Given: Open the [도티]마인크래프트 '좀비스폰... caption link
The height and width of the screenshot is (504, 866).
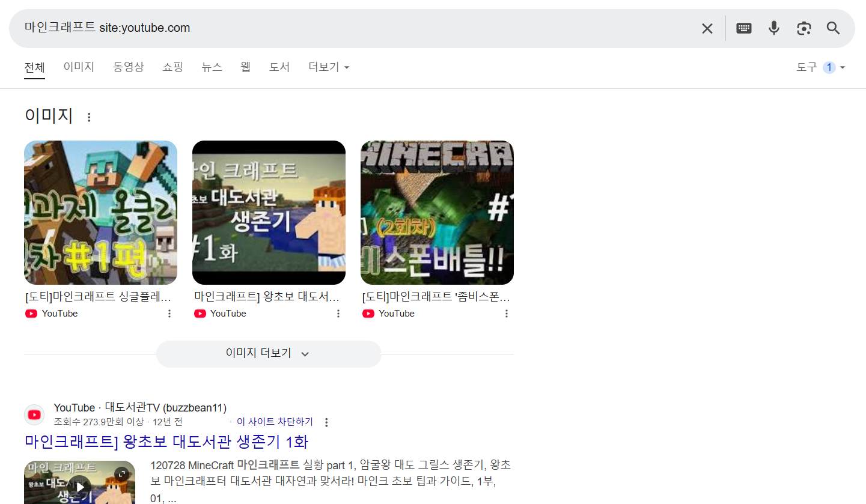Looking at the screenshot, I should point(436,297).
